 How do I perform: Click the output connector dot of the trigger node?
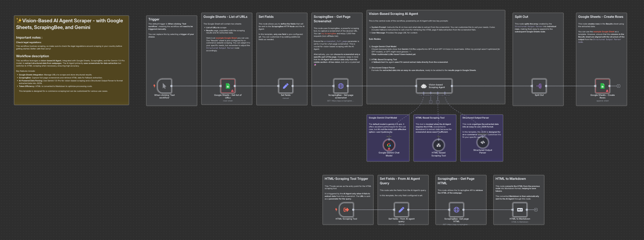[172, 86]
